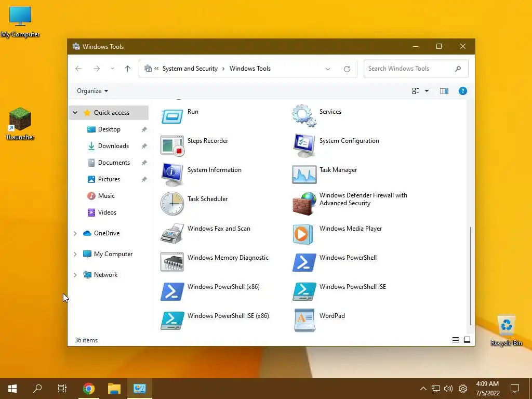Select the Task Manager icon

[x=304, y=175]
